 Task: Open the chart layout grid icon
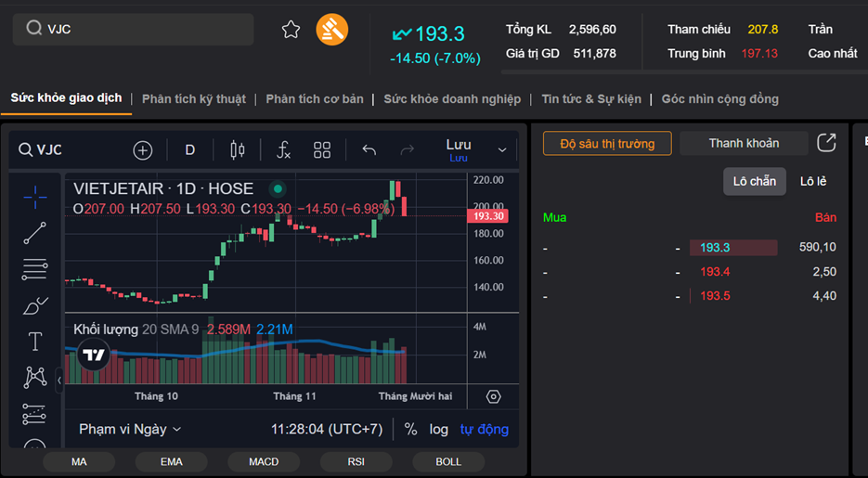tap(322, 150)
